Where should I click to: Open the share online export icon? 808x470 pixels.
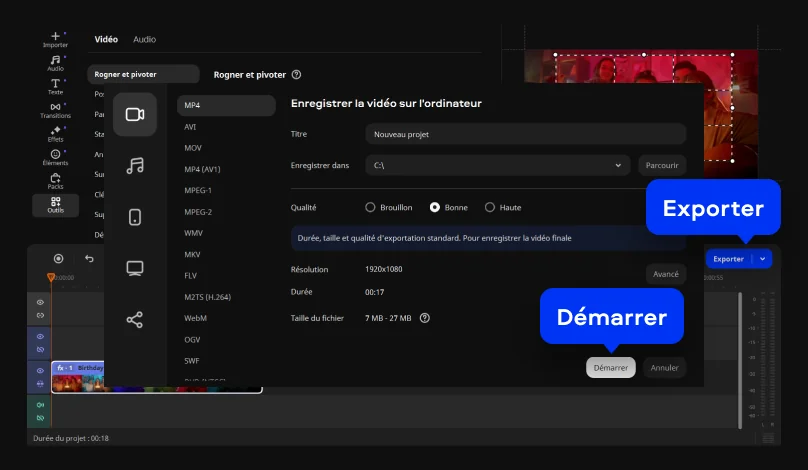click(135, 320)
